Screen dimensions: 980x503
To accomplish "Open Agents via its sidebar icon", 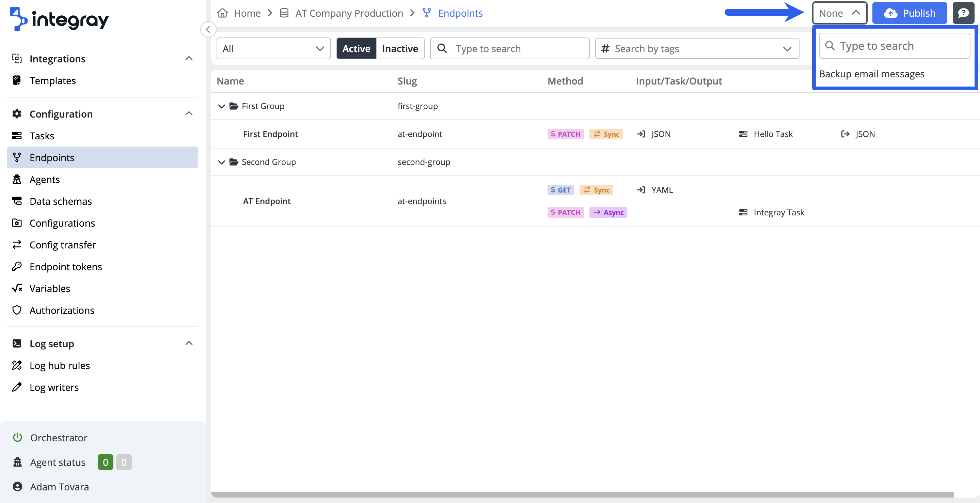I will coord(17,179).
